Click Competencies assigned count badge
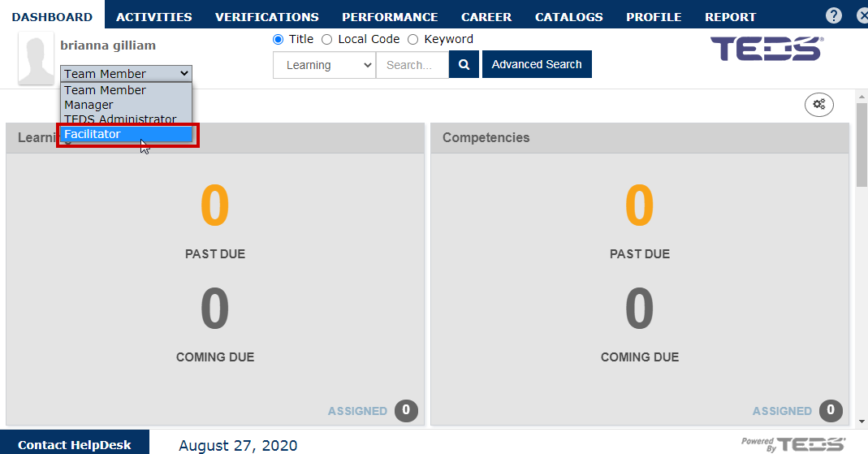 [x=831, y=410]
